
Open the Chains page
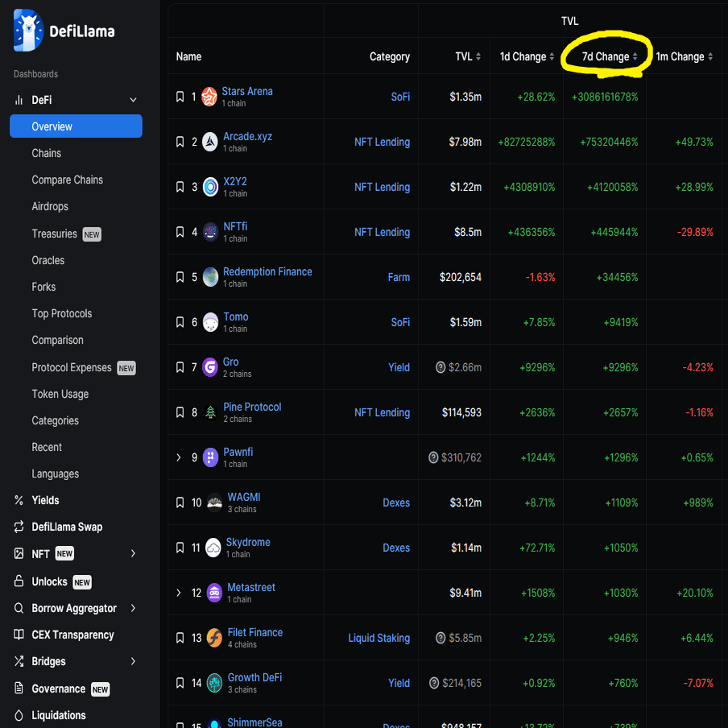point(47,153)
